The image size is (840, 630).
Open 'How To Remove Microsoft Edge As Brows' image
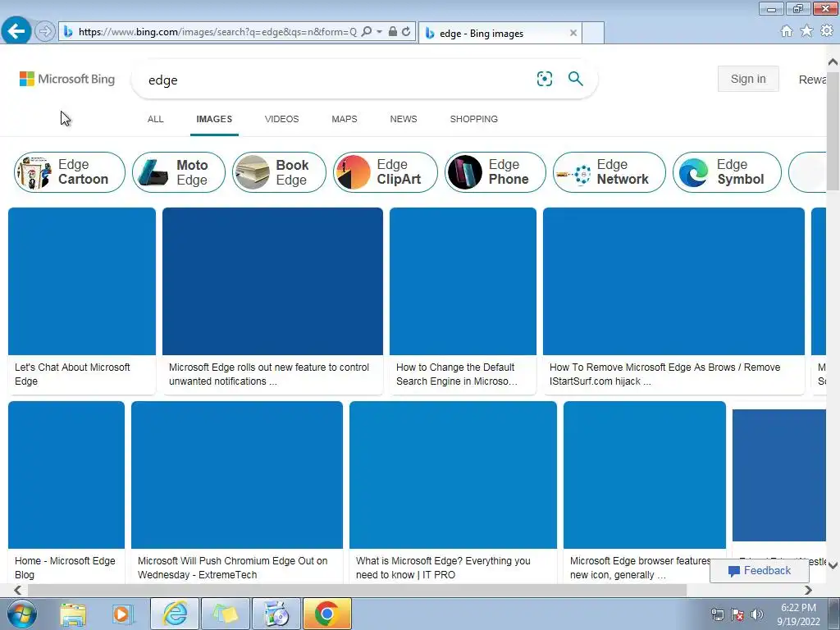[x=674, y=281]
